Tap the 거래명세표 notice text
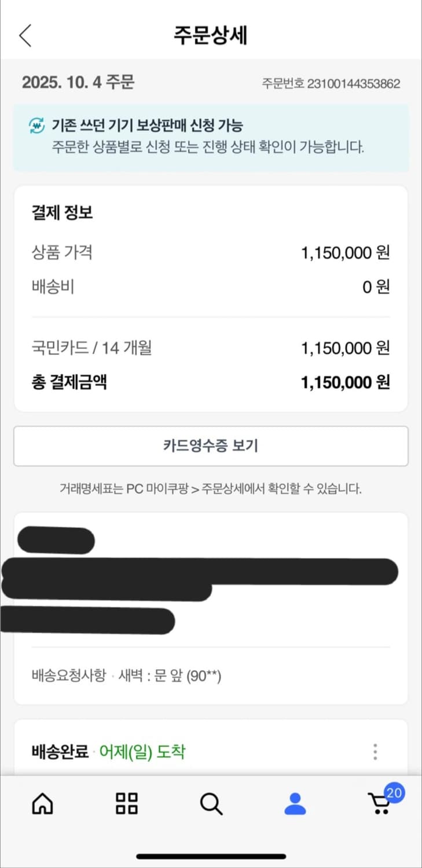Image resolution: width=422 pixels, height=868 pixels. 211,489
